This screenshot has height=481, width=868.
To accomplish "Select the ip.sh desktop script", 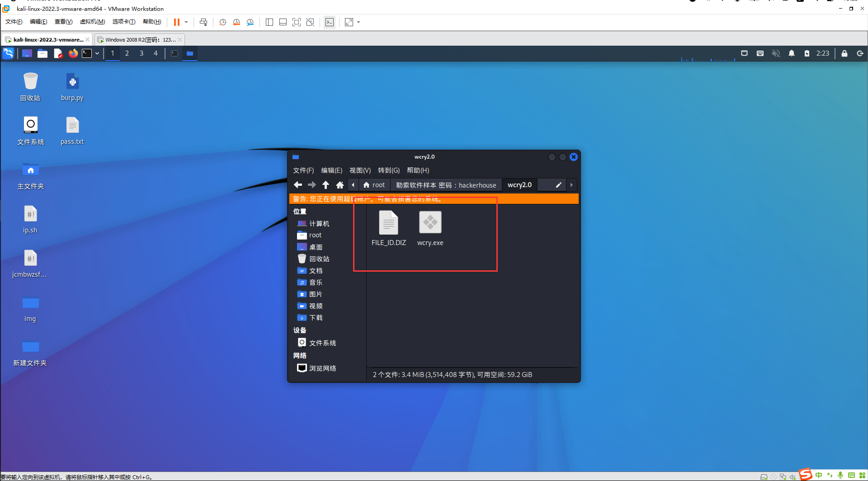I will (30, 220).
